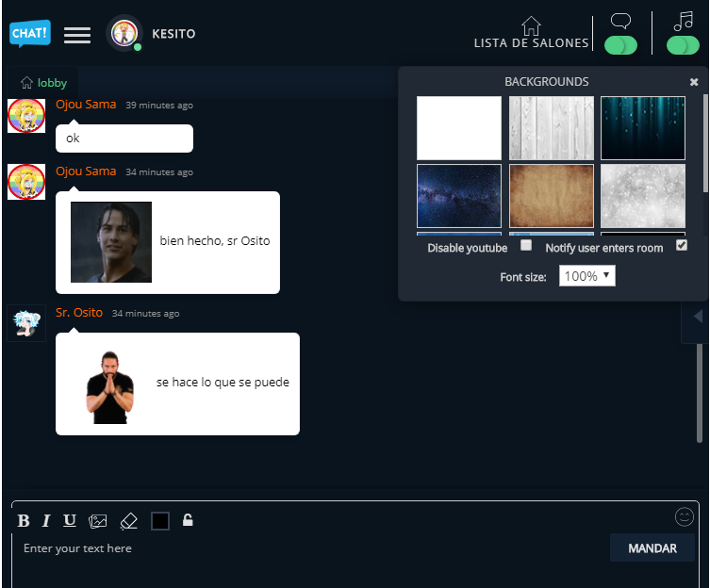Toggle the music note sound switch

[683, 45]
